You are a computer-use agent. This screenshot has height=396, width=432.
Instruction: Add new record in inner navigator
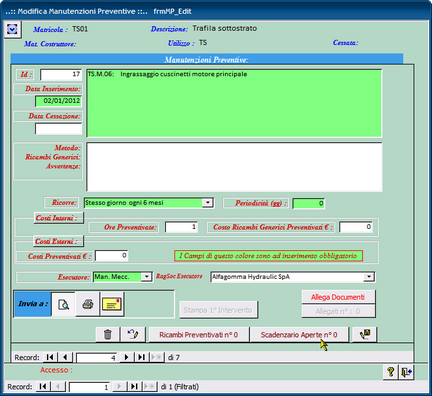(x=157, y=357)
